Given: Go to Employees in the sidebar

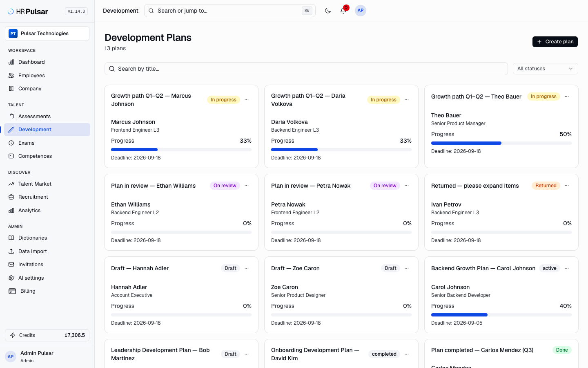Looking at the screenshot, I should point(47,76).
